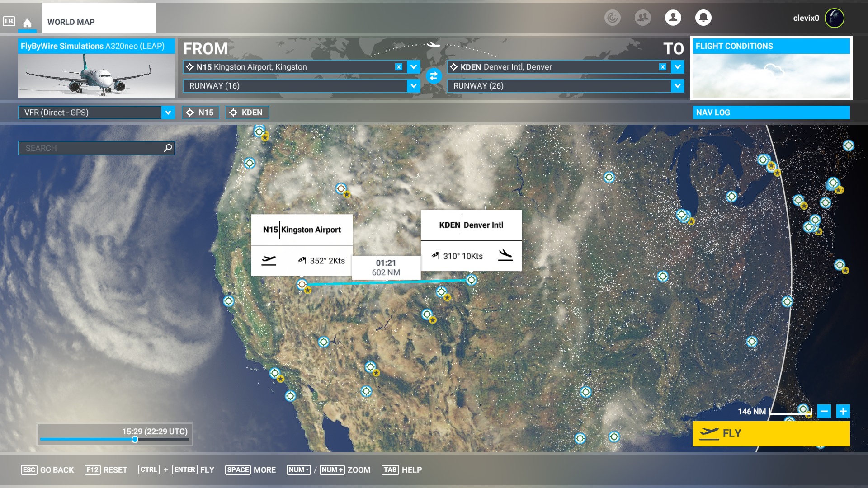Open the multiplayer friends group icon
The width and height of the screenshot is (868, 488).
click(x=642, y=18)
